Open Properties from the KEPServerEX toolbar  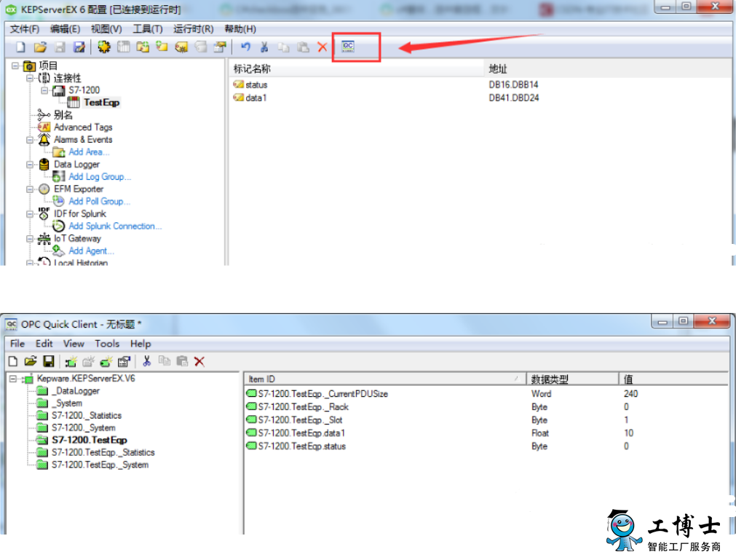220,47
